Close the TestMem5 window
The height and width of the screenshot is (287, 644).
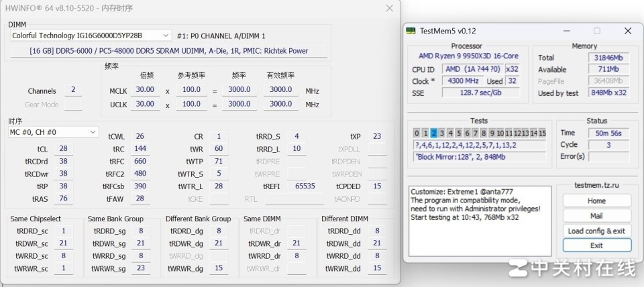628,31
